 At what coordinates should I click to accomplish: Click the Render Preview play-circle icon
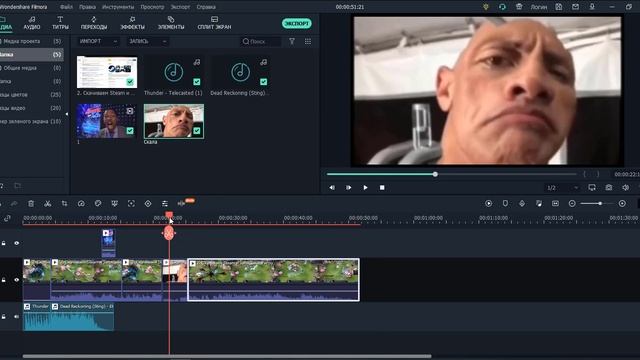[489, 203]
